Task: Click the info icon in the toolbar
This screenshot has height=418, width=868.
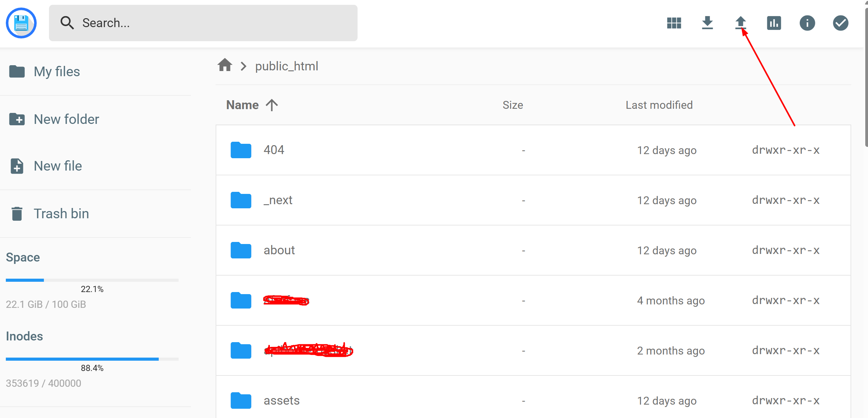Action: point(807,23)
